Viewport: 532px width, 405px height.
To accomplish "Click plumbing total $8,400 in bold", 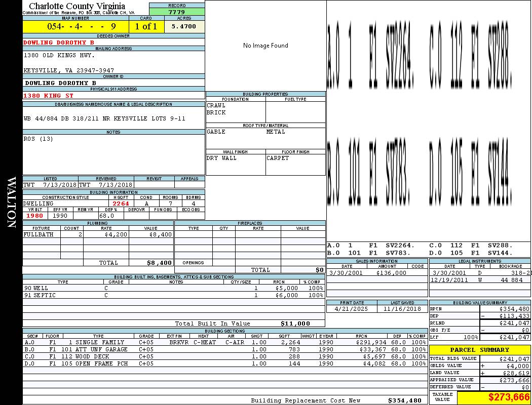I will (x=160, y=263).
